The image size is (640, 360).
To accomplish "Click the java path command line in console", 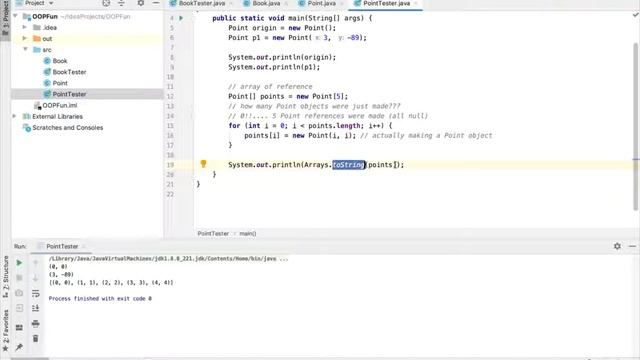I will [168, 258].
